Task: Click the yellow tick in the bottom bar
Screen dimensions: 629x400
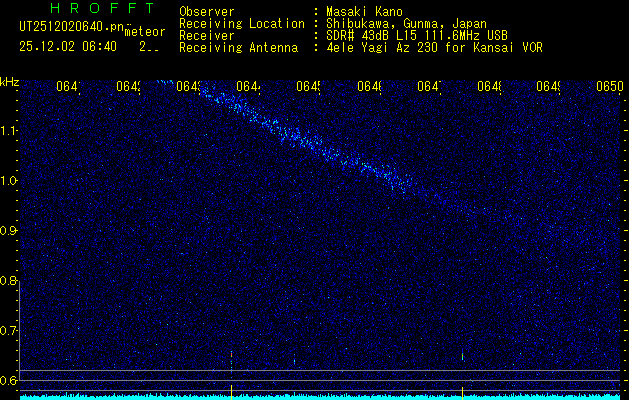Action: pos(462,389)
